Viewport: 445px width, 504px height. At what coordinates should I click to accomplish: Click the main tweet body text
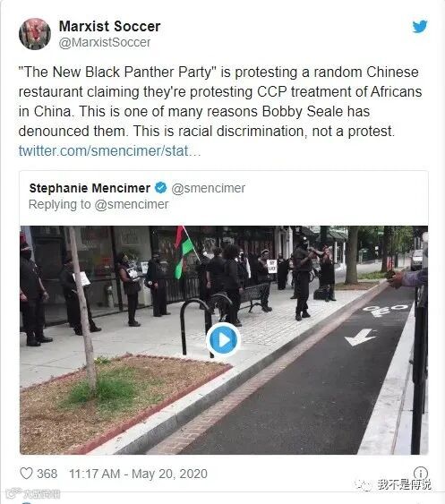220,101
